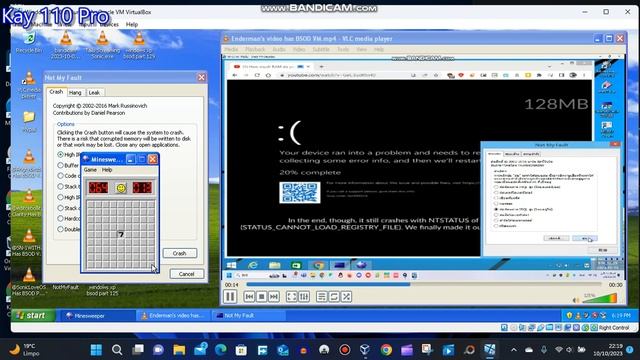
Task: Select the second High IRQL radio option
Action: tap(60, 197)
